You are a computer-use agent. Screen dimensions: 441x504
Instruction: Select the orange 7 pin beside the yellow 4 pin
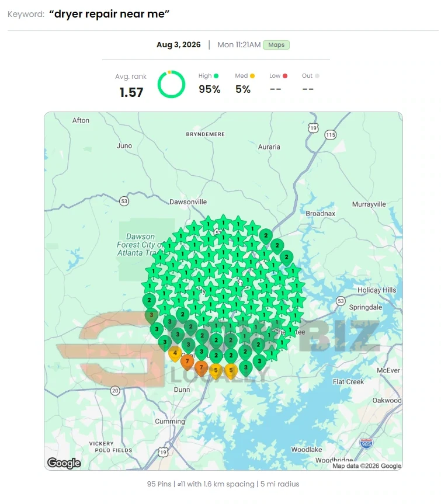coord(187,362)
